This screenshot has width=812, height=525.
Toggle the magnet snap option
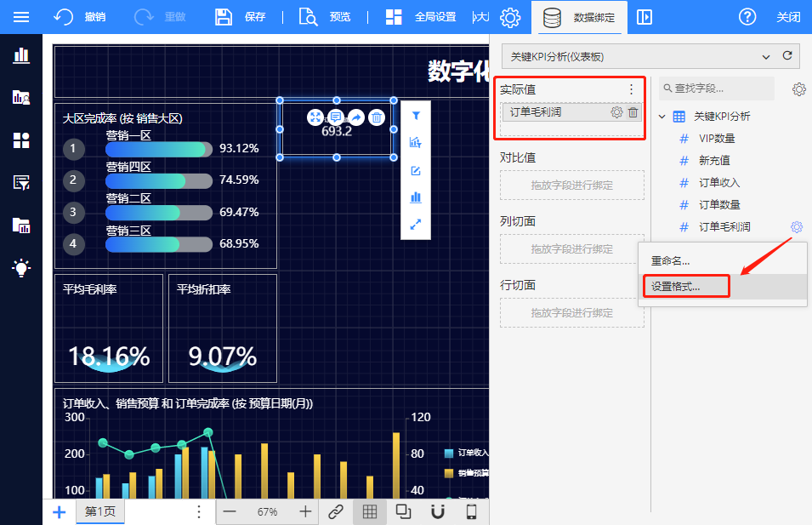click(x=438, y=511)
